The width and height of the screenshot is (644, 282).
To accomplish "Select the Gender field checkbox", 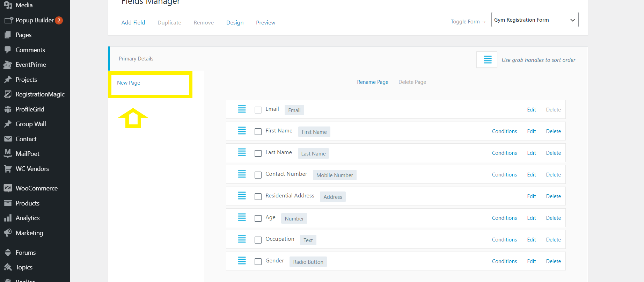I will point(258,262).
